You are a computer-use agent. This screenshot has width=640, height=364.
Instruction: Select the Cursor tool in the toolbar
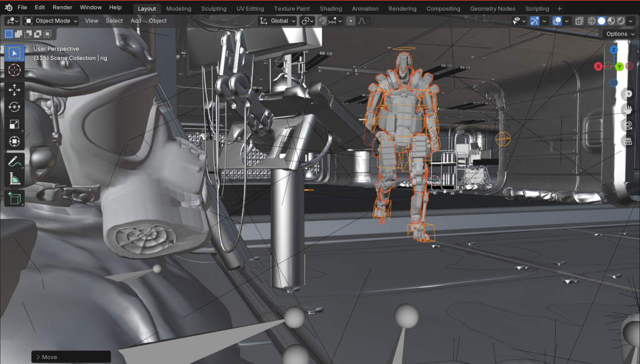[15, 71]
